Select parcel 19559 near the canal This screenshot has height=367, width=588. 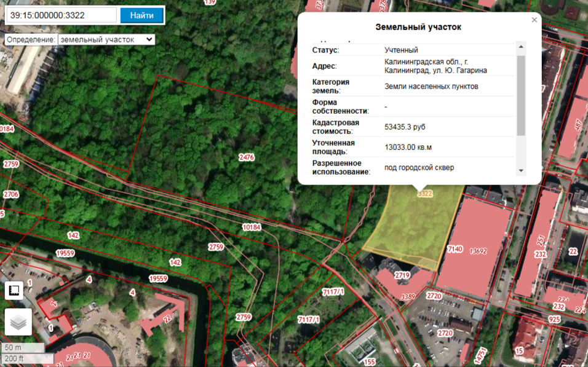pyautogui.click(x=65, y=253)
